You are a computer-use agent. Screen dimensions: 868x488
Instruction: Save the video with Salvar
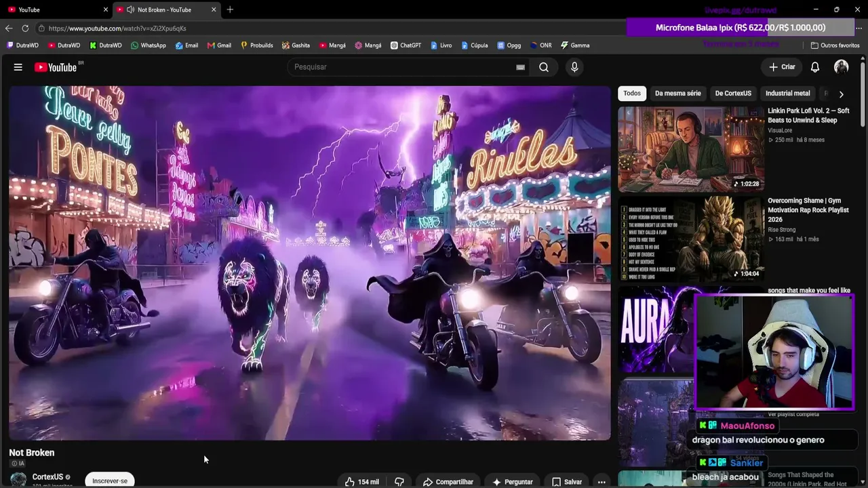(567, 482)
